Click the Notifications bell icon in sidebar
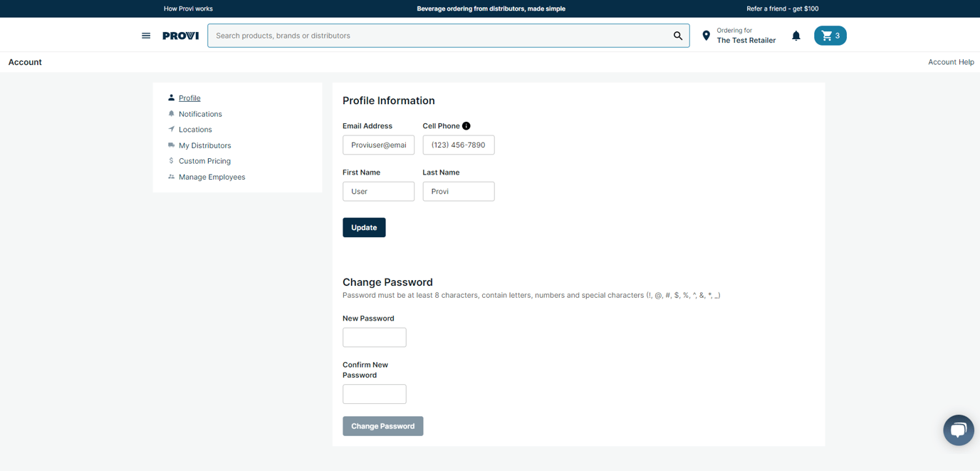The image size is (980, 471). (x=171, y=113)
